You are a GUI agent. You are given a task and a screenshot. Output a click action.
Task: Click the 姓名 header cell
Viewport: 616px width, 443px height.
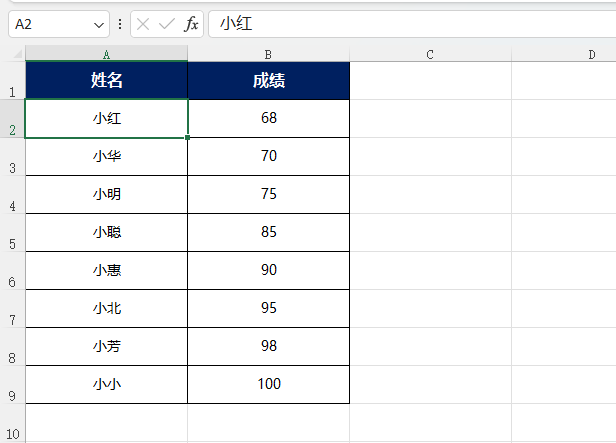tap(106, 81)
